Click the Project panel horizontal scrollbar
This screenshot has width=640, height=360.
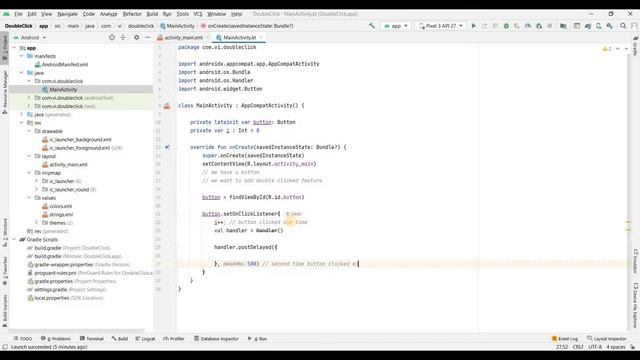click(77, 331)
